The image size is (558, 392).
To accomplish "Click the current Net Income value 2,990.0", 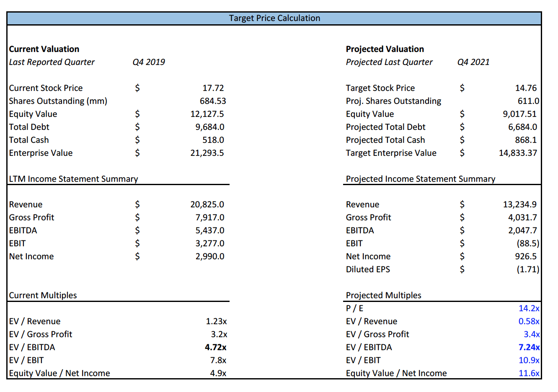I will [x=209, y=256].
